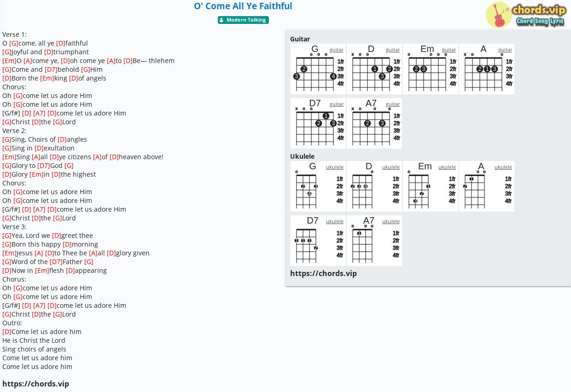Open ukulele link above A7 chord
Screen dimensions: 571x392
tap(391, 221)
